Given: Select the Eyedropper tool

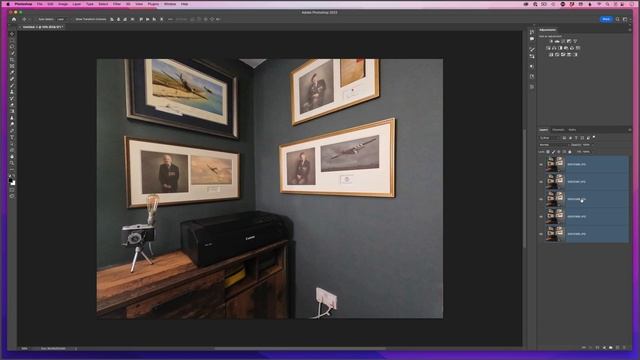Looking at the screenshot, I should point(12,72).
